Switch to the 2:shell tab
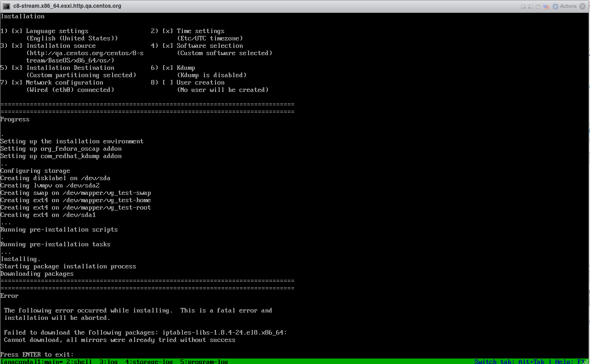Screen dimensions: 590x364 [x=79, y=361]
